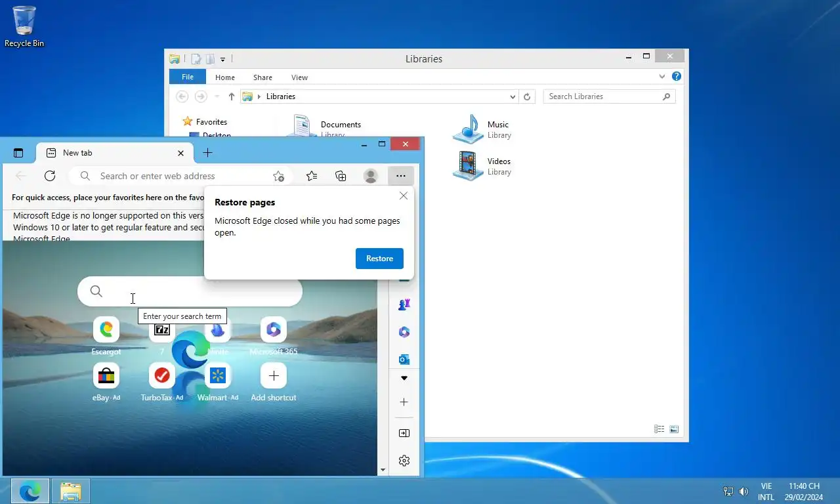The width and height of the screenshot is (840, 504).
Task: Select Favorites in Explorer navigation pane
Action: coord(211,122)
